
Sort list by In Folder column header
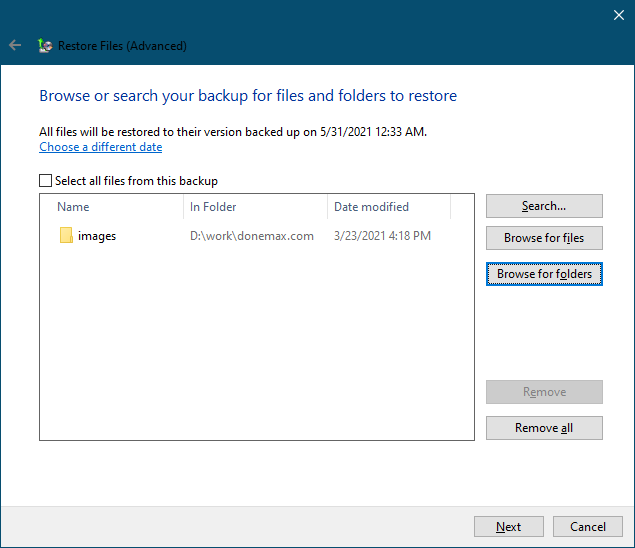[x=255, y=207]
